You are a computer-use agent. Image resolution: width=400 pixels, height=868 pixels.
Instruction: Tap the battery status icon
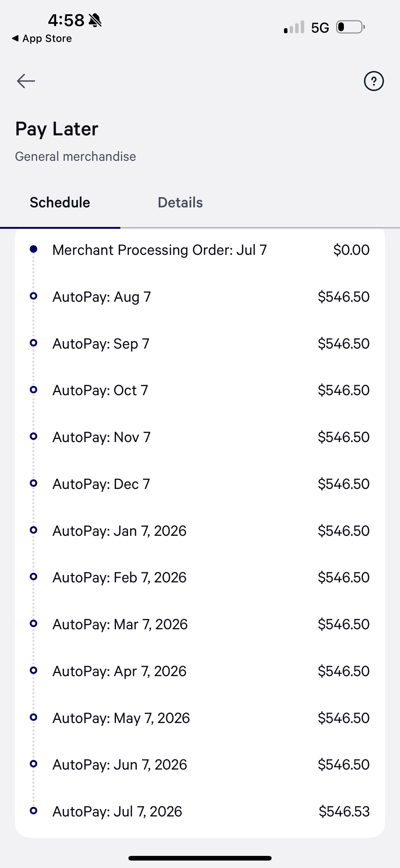[350, 27]
